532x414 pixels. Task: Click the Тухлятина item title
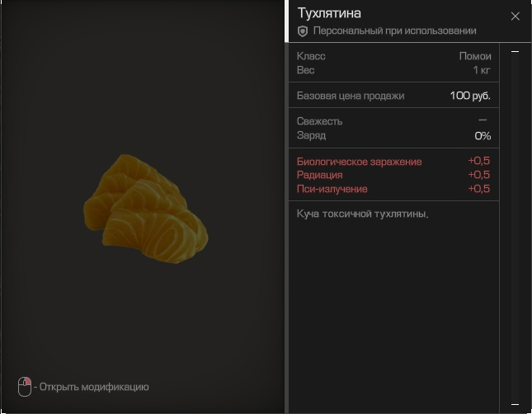[329, 13]
